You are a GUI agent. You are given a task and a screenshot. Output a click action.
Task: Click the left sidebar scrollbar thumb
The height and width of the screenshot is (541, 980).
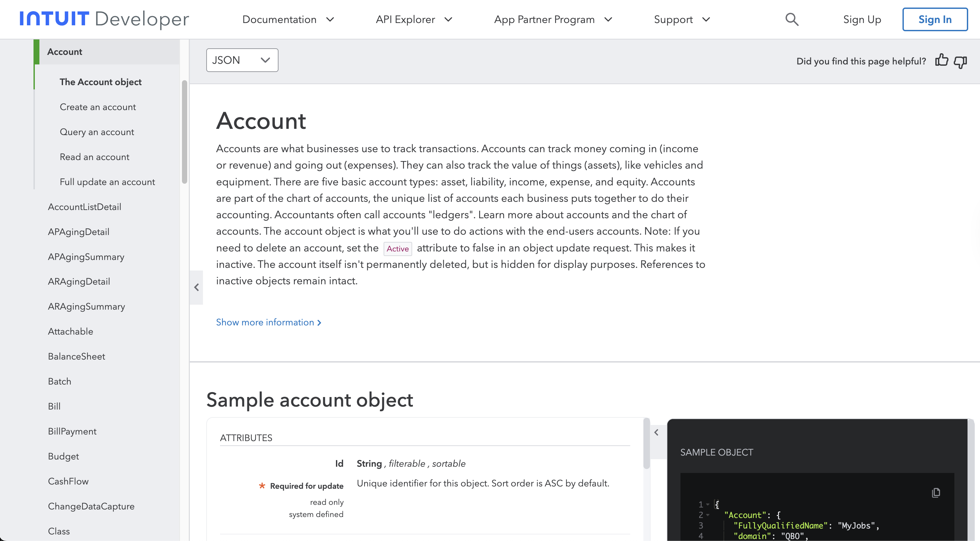185,131
